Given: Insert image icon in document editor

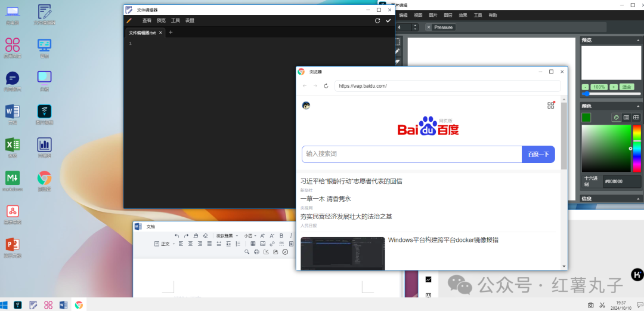Looking at the screenshot, I should click(x=263, y=244).
